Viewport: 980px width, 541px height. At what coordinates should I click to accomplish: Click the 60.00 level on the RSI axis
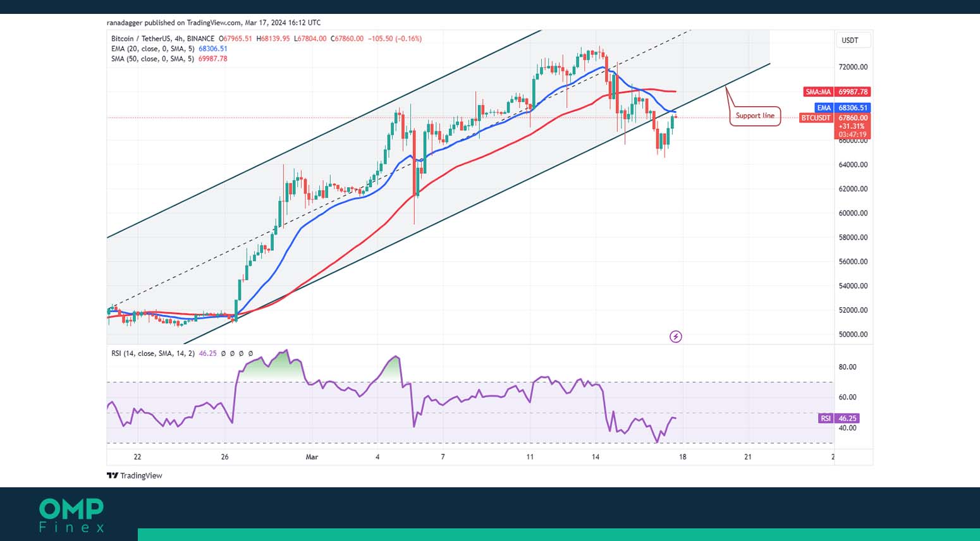[x=847, y=398]
